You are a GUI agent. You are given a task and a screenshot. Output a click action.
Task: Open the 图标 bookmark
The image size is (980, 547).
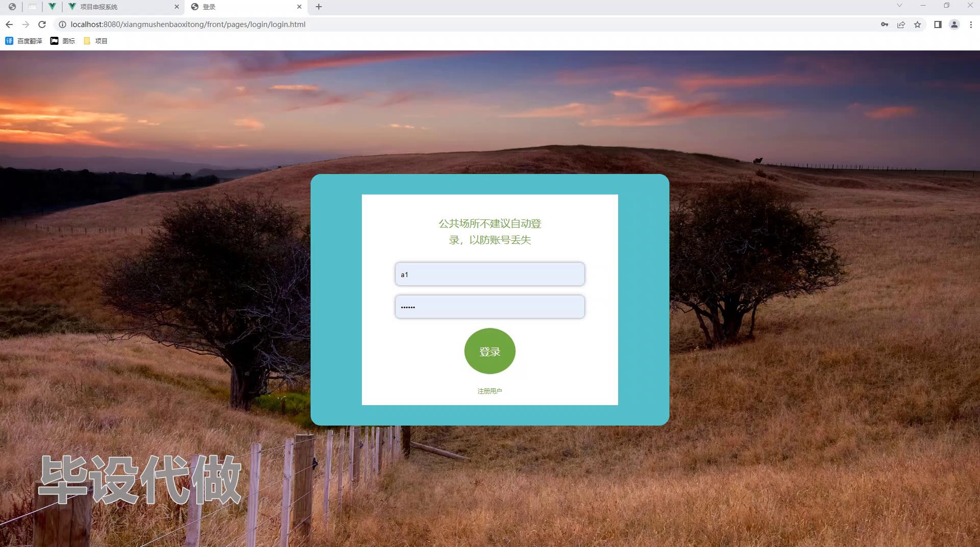62,41
